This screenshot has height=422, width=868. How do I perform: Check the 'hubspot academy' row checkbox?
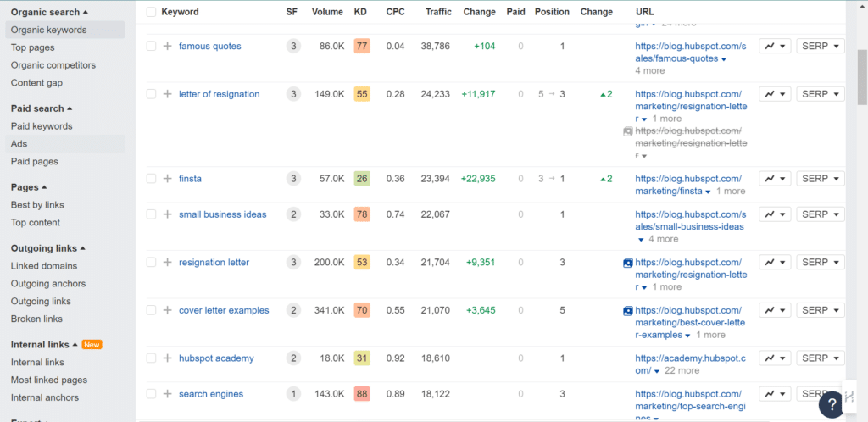click(x=151, y=358)
